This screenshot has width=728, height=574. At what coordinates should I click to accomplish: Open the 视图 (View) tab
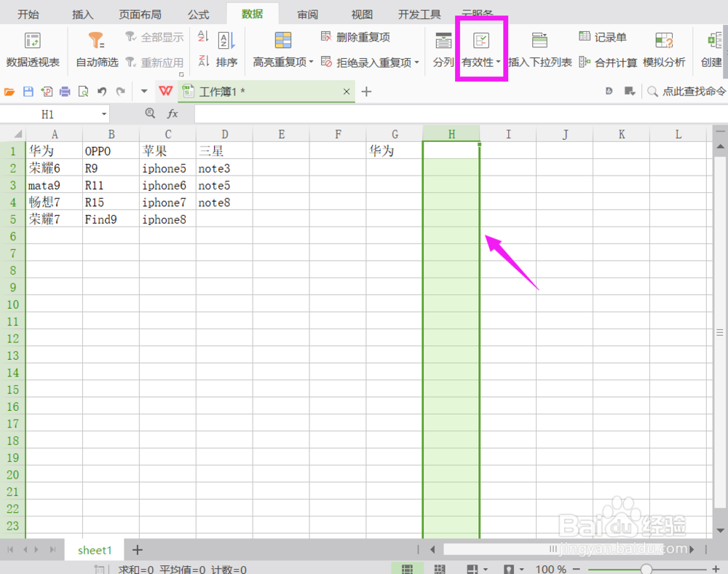tap(362, 15)
